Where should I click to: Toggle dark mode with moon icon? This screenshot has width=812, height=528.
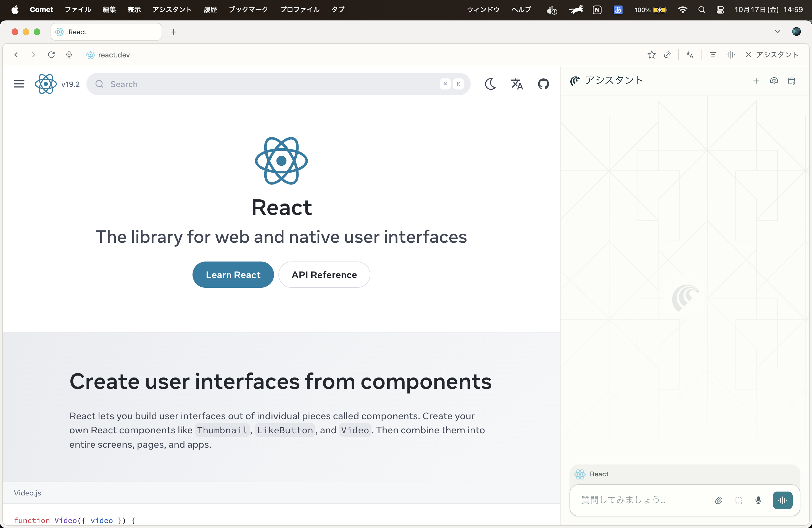tap(490, 84)
